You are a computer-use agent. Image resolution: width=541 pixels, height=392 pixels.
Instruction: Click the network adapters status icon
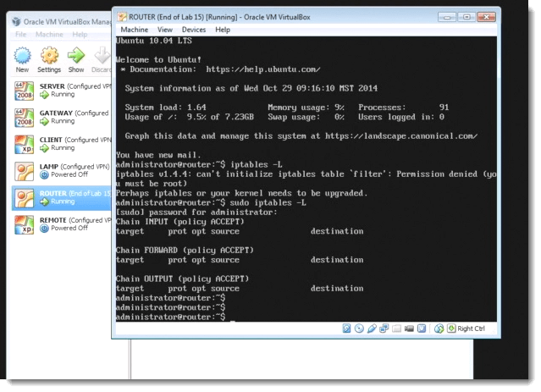(384, 329)
